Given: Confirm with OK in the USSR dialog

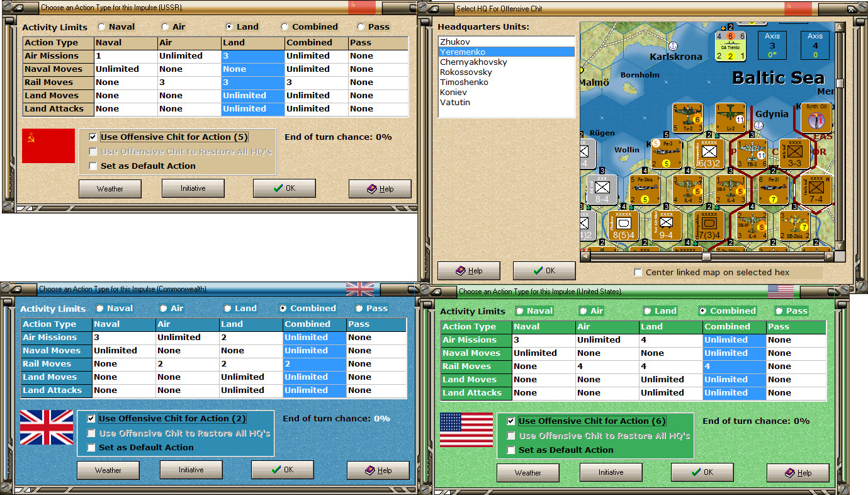Looking at the screenshot, I should pos(285,188).
